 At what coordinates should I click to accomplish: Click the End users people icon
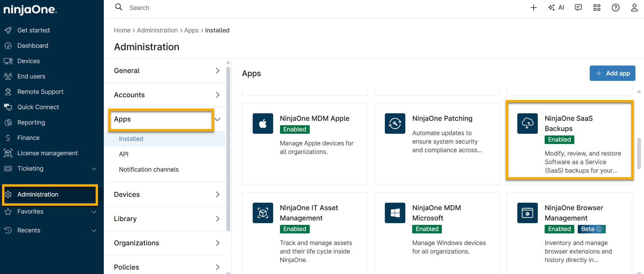[8, 76]
